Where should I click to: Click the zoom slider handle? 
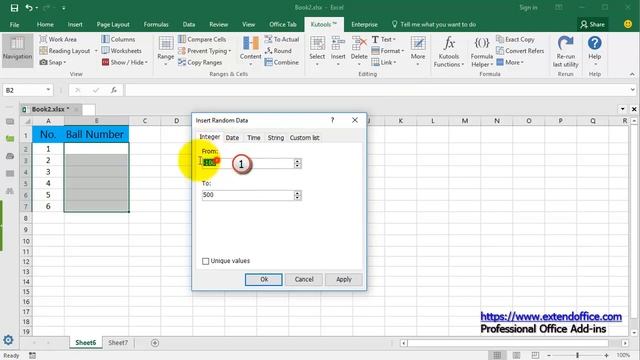[x=578, y=356]
